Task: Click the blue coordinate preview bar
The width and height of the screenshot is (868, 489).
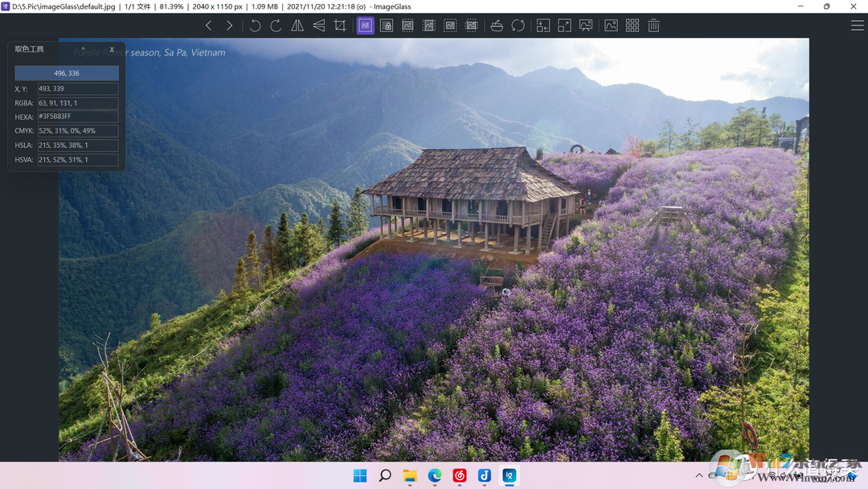Action: click(67, 72)
